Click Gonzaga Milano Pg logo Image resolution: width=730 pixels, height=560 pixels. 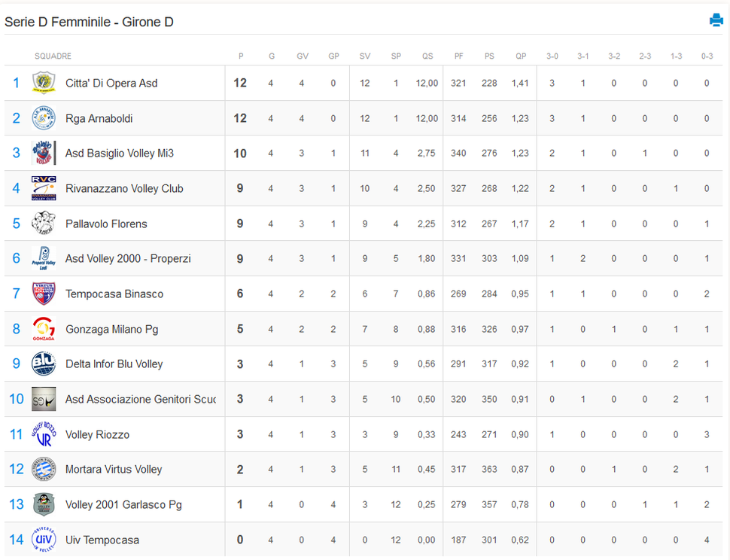tap(44, 329)
